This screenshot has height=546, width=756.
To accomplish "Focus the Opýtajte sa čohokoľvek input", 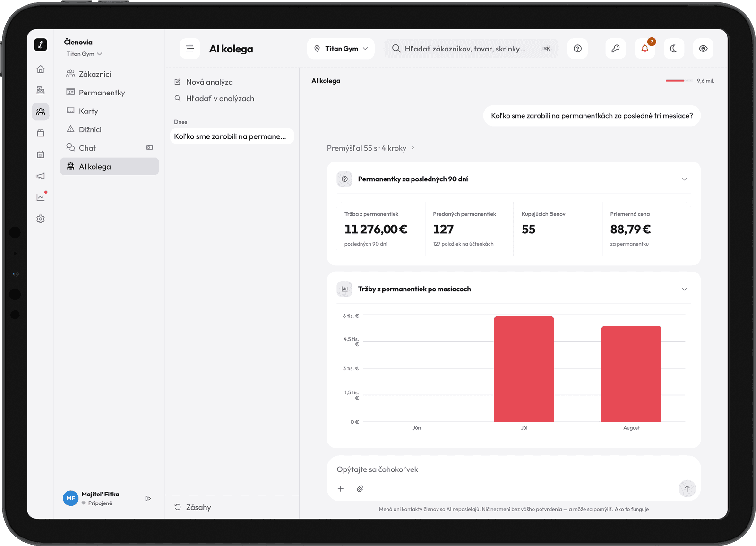I will point(514,469).
